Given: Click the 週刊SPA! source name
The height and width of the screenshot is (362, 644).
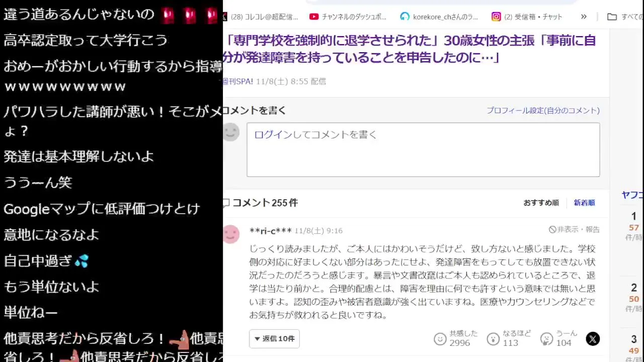Looking at the screenshot, I should tap(238, 81).
